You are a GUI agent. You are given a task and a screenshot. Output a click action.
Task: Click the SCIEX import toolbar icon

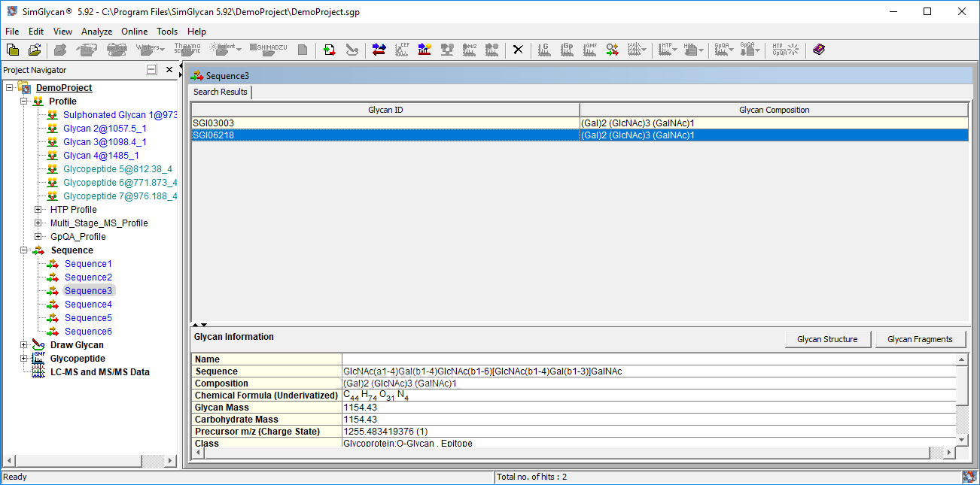87,50
